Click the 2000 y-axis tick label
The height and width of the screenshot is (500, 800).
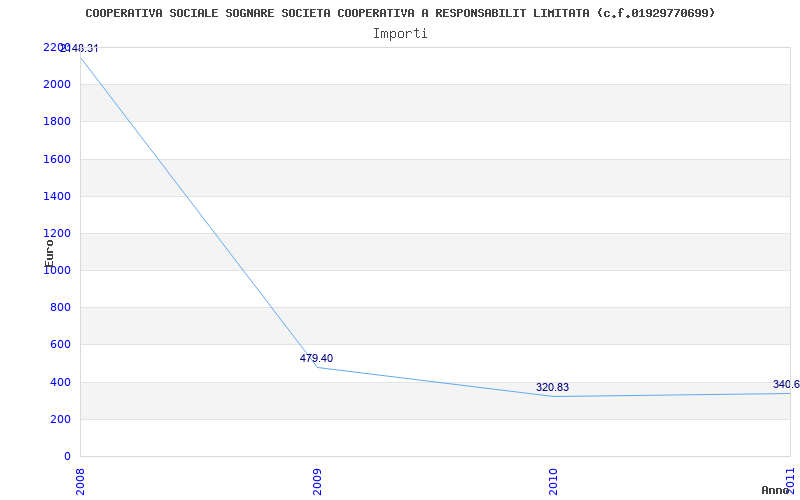click(57, 85)
